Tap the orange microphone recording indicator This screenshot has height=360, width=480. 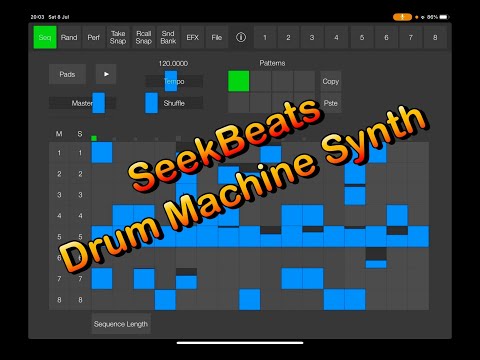[x=402, y=17]
